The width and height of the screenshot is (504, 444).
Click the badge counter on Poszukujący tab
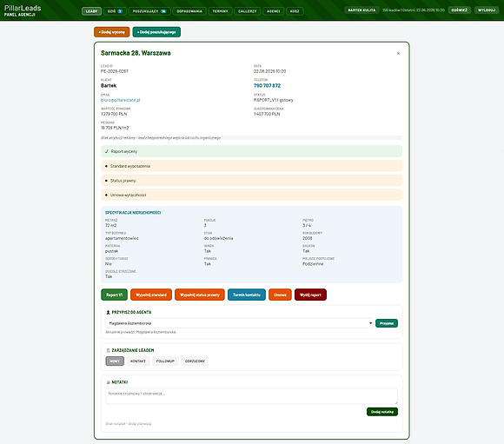pos(163,11)
